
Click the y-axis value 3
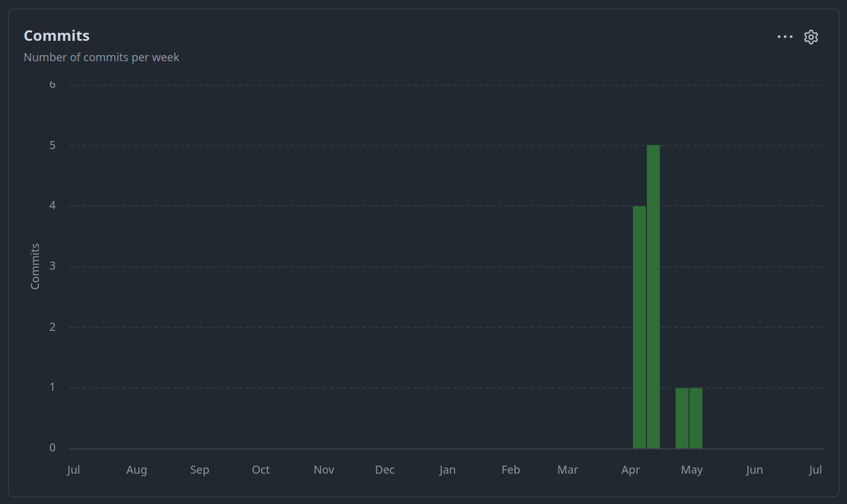[x=53, y=266]
